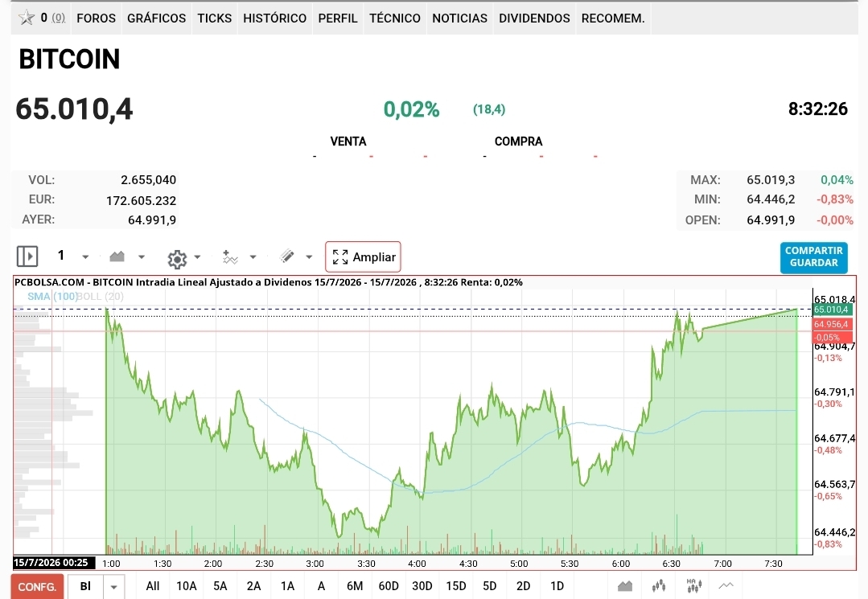Select the area chart type icon
Viewport: 868px width, 599px height.
(x=117, y=256)
